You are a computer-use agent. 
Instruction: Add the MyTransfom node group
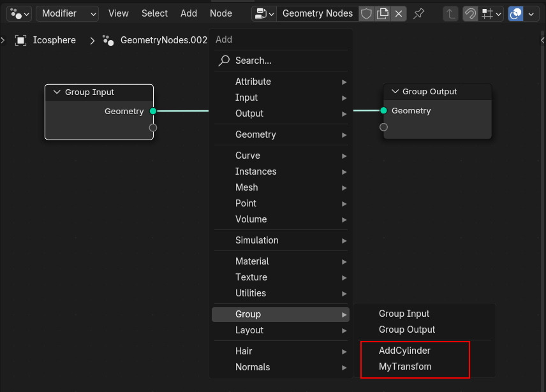pos(424,367)
